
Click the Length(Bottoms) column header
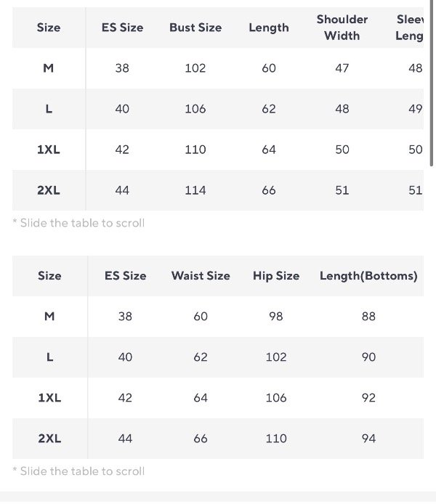[368, 276]
